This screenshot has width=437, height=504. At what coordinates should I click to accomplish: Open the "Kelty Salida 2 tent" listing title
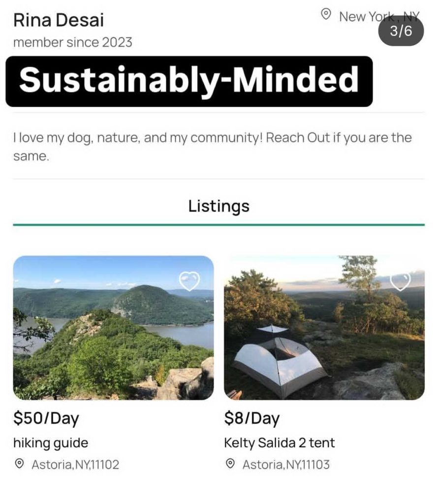279,442
